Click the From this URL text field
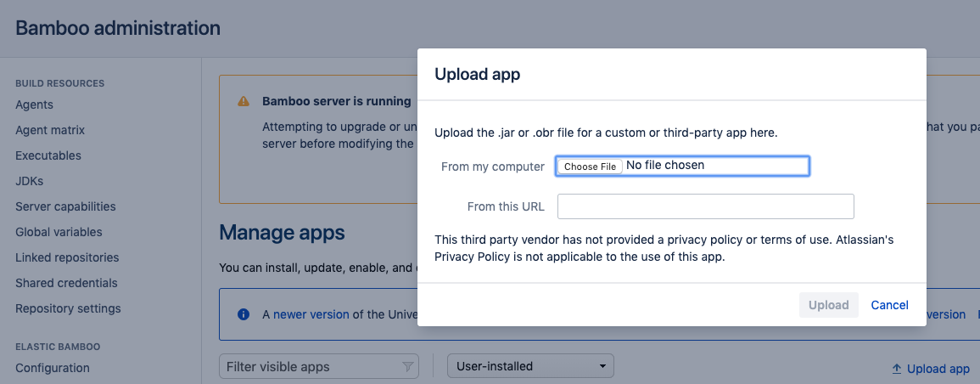980x384 pixels. click(705, 206)
